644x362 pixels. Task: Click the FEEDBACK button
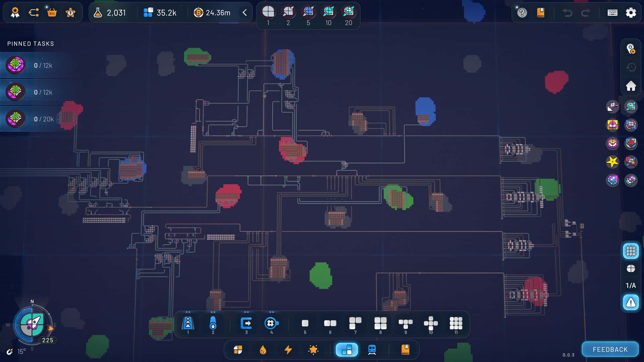(x=610, y=350)
